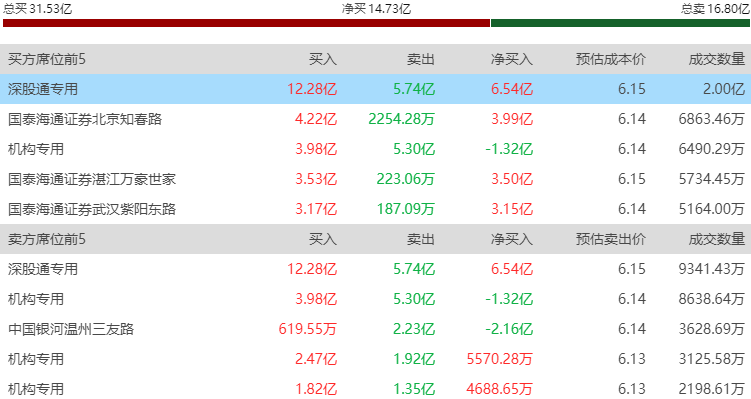Open '国泰海通证券北京知春路' seat

[x=85, y=119]
